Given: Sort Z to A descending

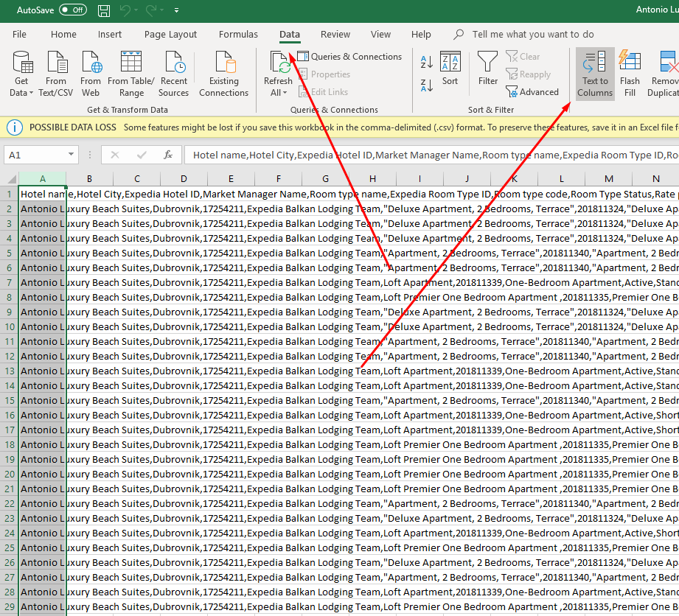Looking at the screenshot, I should pos(427,85).
